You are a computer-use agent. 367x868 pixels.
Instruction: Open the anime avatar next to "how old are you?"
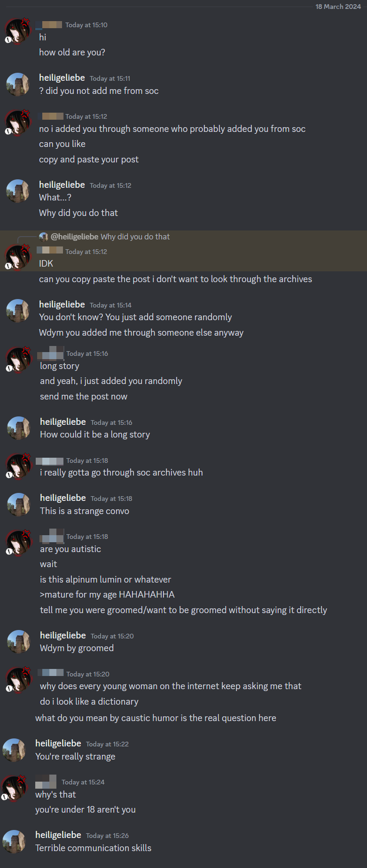coord(18,31)
